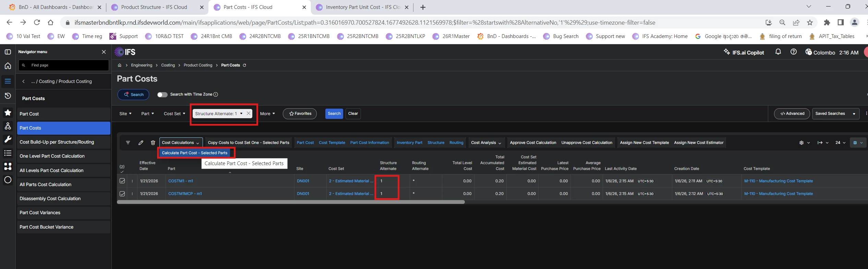This screenshot has width=868, height=269.
Task: Open the help question mark icon
Action: pyautogui.click(x=793, y=52)
